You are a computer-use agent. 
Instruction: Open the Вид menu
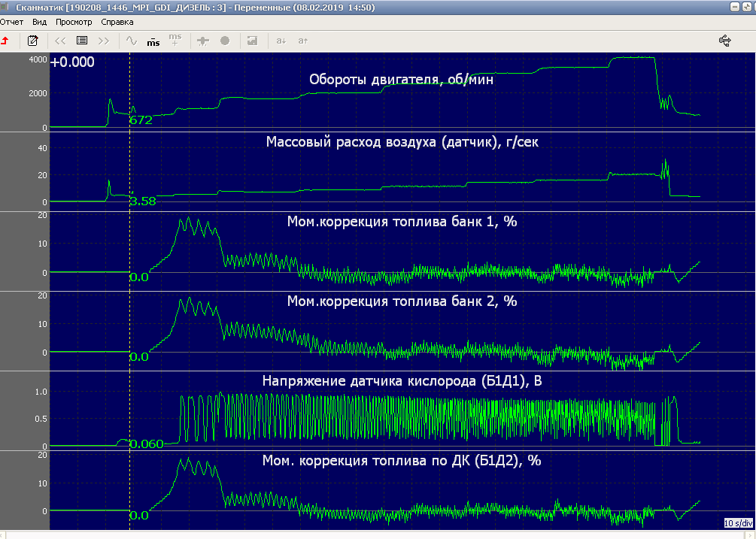click(x=39, y=22)
